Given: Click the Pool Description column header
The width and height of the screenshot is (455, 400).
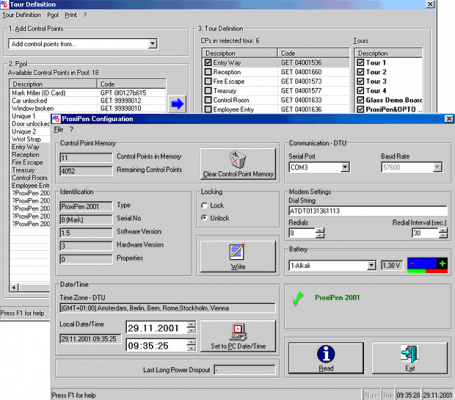Looking at the screenshot, I should pos(53,84).
